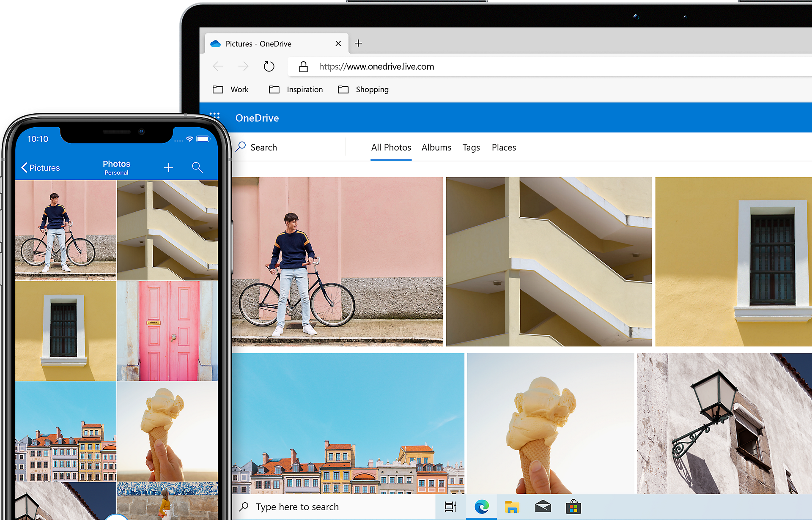Image resolution: width=812 pixels, height=520 pixels.
Task: Tap the phone search magnifier icon
Action: tap(197, 167)
